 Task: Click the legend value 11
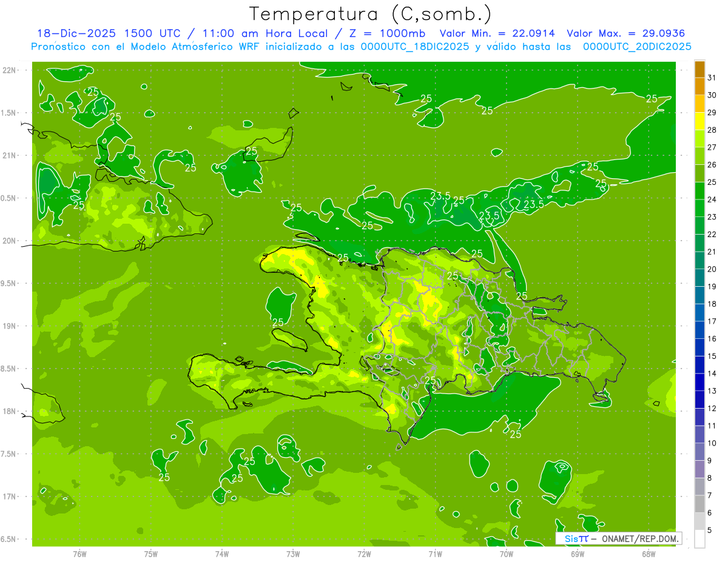712,426
